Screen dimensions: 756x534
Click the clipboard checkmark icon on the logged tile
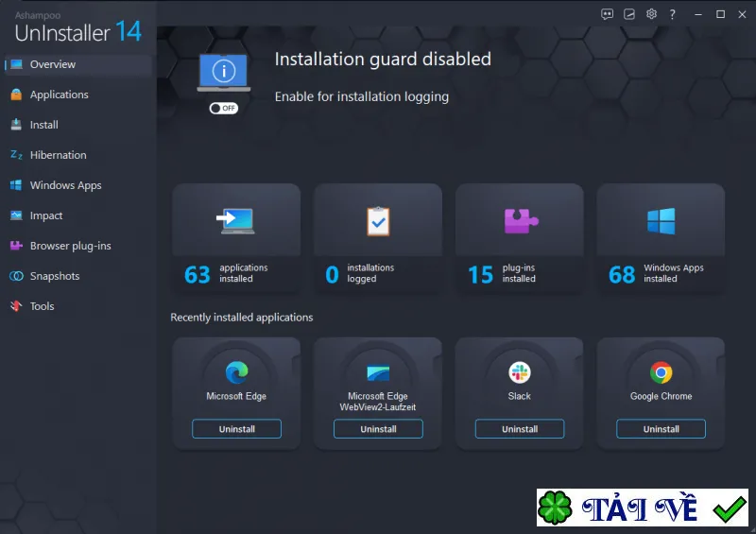pyautogui.click(x=378, y=221)
